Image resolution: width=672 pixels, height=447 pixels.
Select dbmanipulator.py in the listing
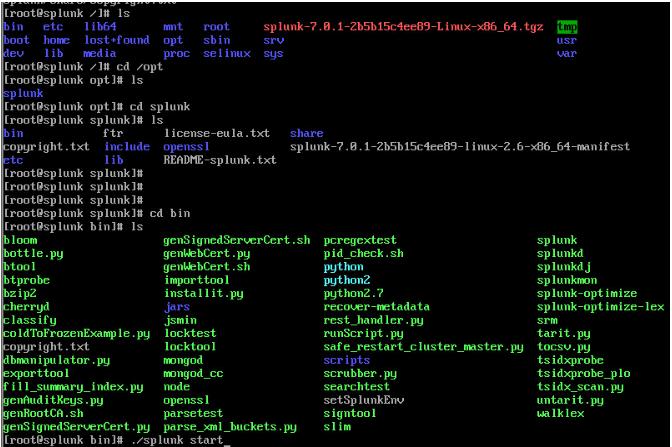click(x=56, y=360)
